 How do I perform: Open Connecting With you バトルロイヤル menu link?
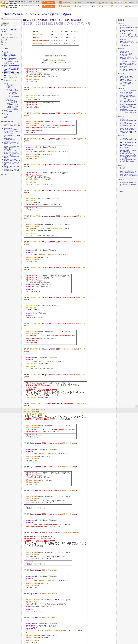(12, 74)
